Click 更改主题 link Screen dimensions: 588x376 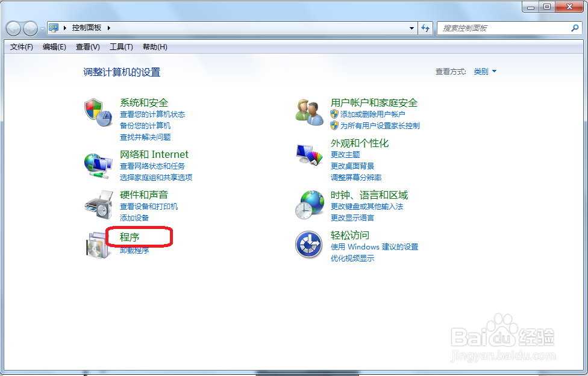345,155
